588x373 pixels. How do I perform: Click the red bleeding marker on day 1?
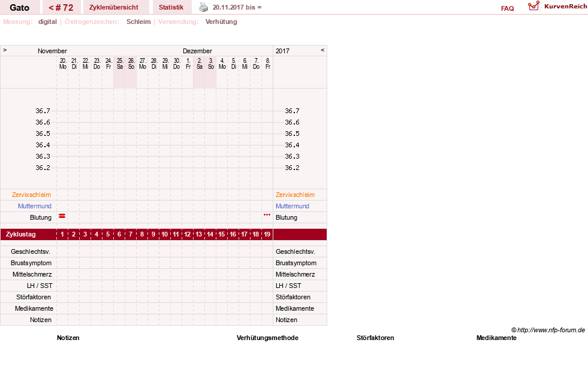(x=62, y=216)
